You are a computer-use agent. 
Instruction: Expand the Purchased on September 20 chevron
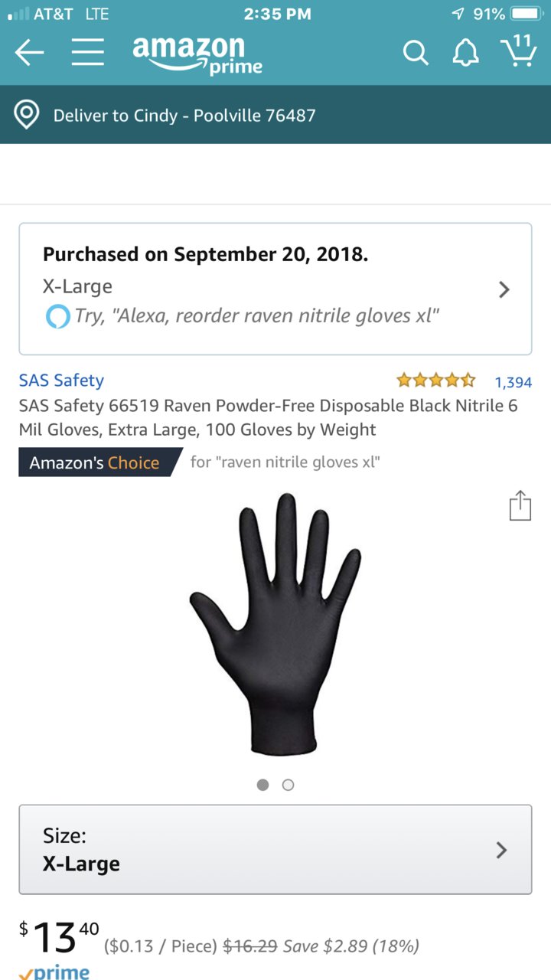pyautogui.click(x=504, y=289)
